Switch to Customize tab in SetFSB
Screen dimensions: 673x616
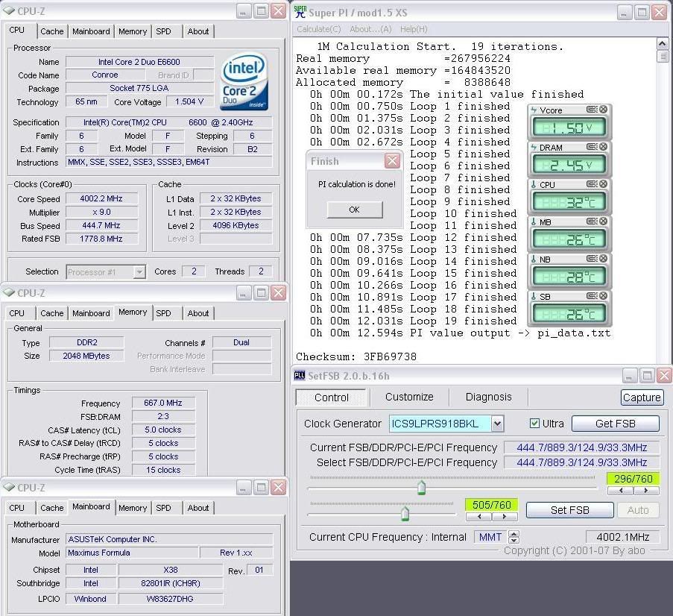409,397
